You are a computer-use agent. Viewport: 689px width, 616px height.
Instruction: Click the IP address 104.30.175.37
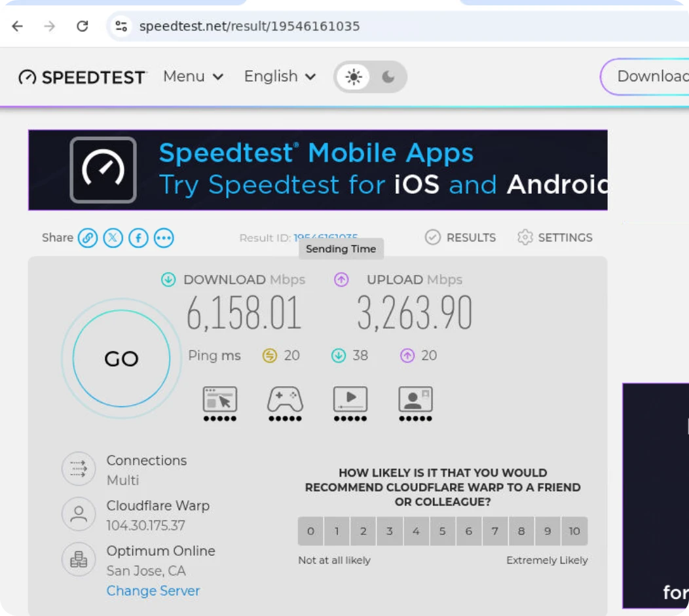pos(146,525)
